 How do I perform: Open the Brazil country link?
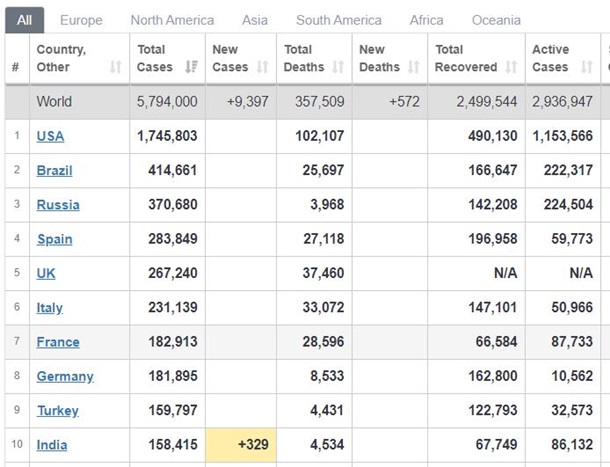point(54,170)
